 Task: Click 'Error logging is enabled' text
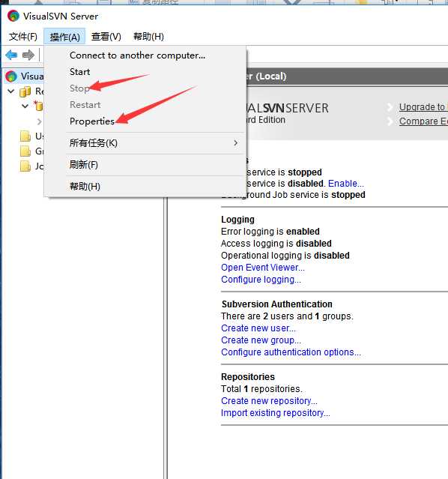(270, 232)
